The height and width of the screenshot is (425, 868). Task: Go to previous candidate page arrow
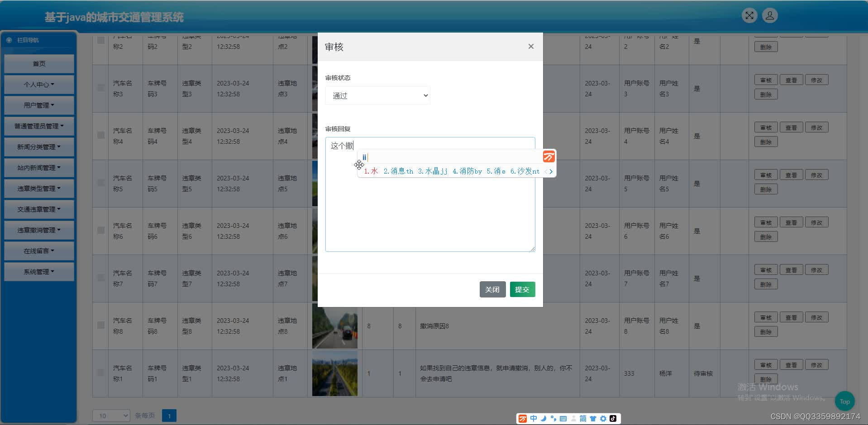[546, 171]
